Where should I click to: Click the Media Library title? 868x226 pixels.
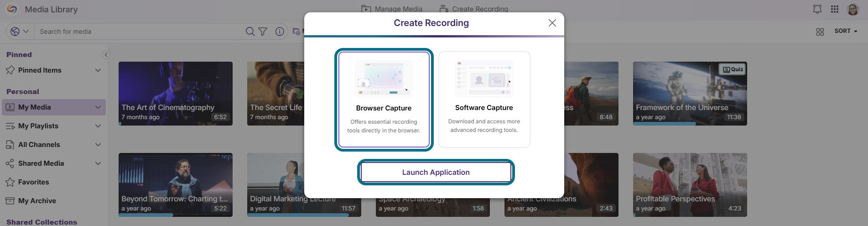coord(51,10)
